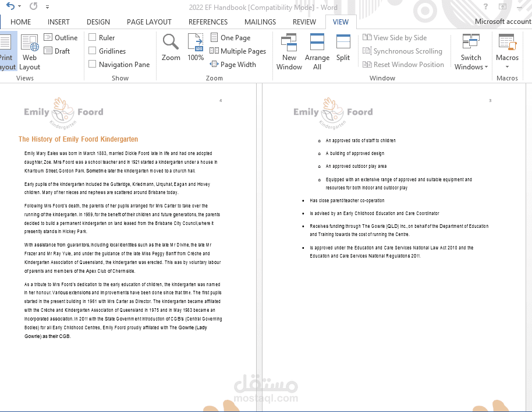532x412 pixels.
Task: Click the Undo arrow icon
Action: tap(10, 6)
